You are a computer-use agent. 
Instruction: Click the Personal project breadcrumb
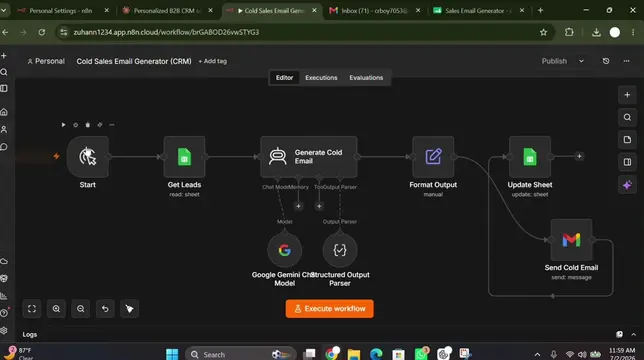pyautogui.click(x=46, y=61)
